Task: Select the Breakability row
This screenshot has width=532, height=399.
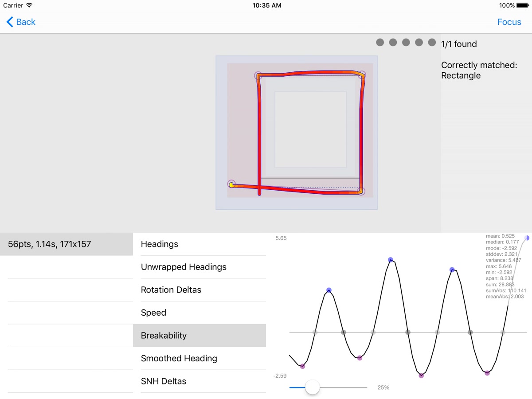Action: pyautogui.click(x=199, y=336)
